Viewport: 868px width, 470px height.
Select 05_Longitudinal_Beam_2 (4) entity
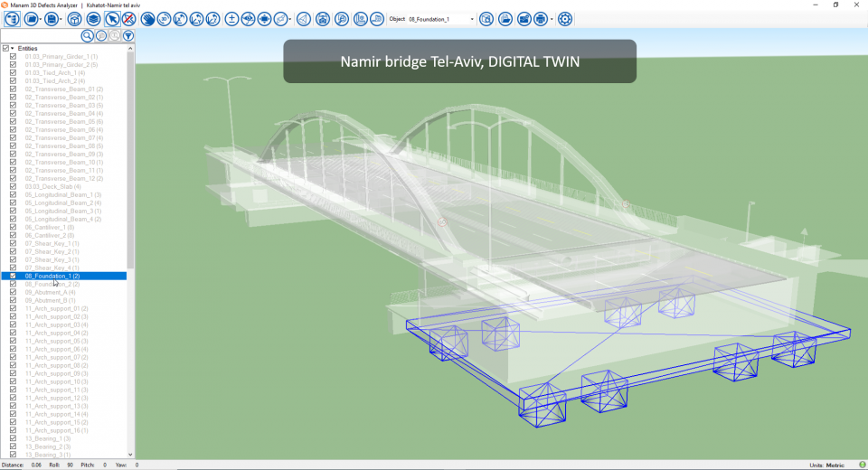[x=63, y=203]
